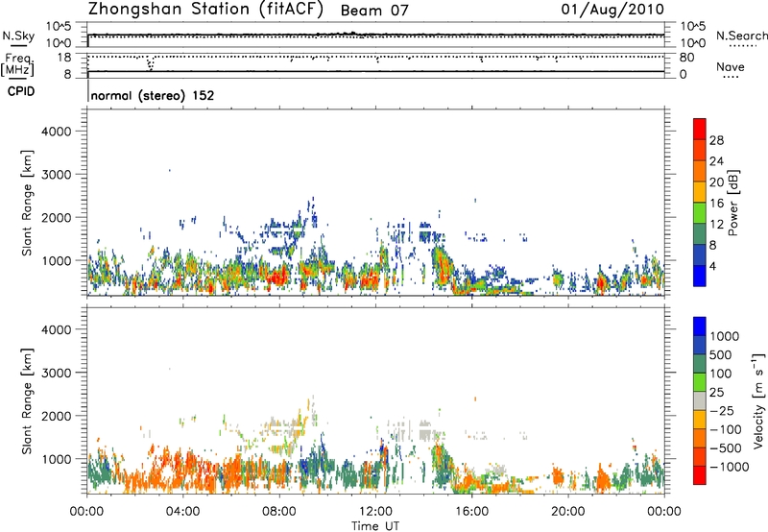Click the isolated power echo near 3000 km

tap(170, 170)
